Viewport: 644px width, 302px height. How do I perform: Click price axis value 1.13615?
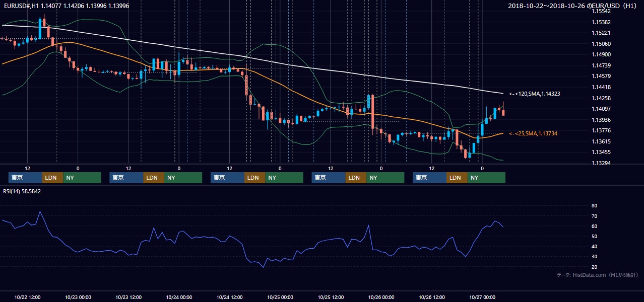(x=601, y=141)
